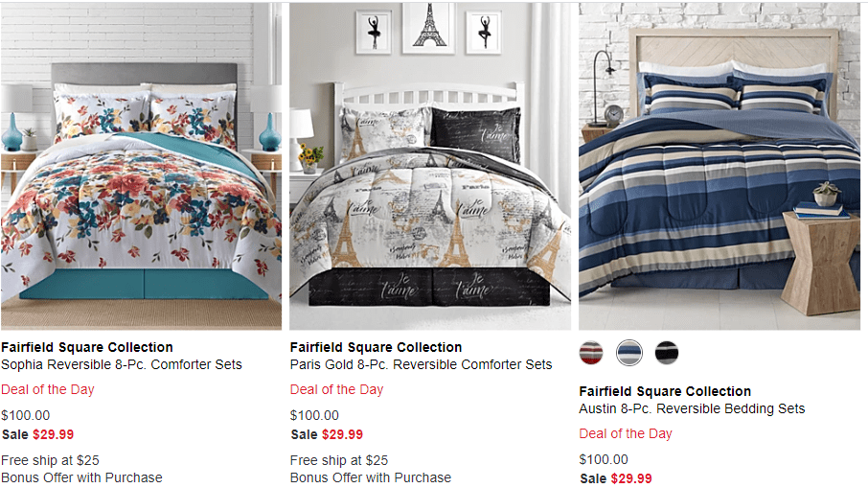Open Bonus Offer with Purchase for Sophia set
The width and height of the screenshot is (868, 488).
(82, 477)
